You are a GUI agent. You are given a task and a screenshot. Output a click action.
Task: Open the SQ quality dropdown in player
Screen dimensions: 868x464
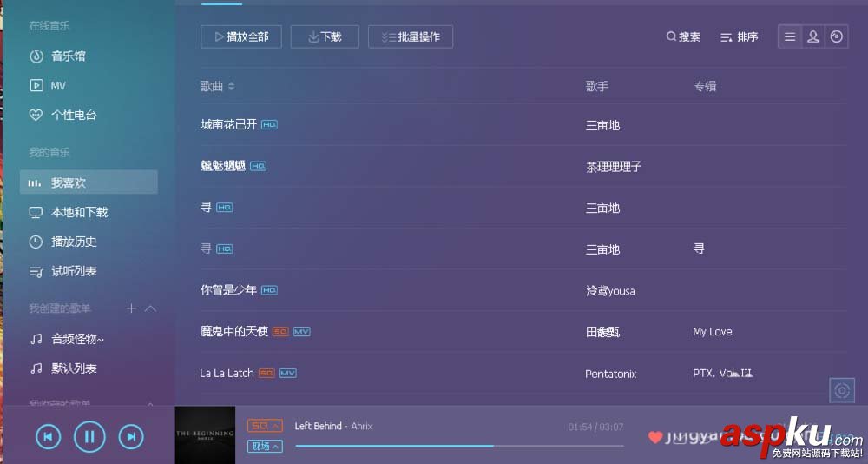265,426
